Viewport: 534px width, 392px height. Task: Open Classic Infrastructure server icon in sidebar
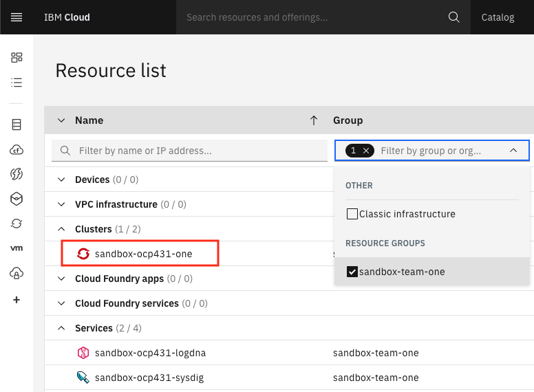click(x=17, y=124)
